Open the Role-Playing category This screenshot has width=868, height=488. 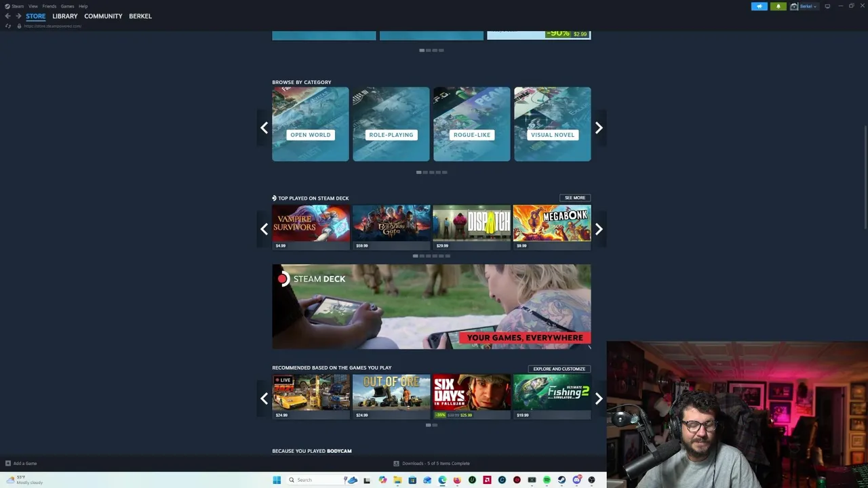(x=391, y=124)
